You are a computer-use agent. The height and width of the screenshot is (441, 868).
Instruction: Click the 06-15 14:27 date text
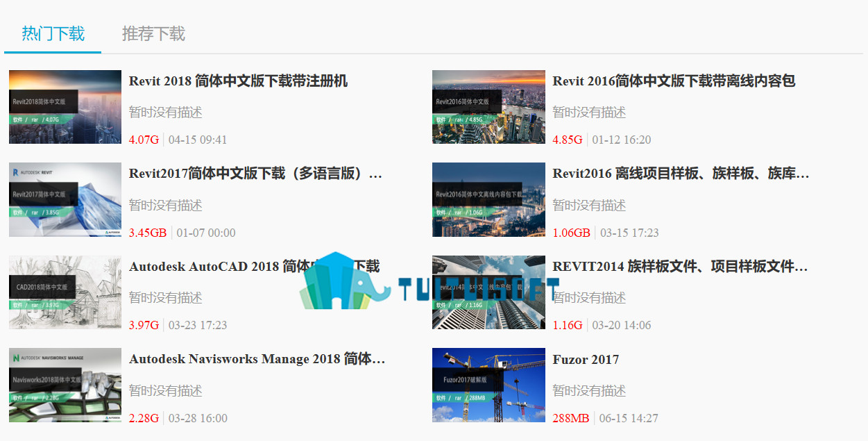(629, 418)
